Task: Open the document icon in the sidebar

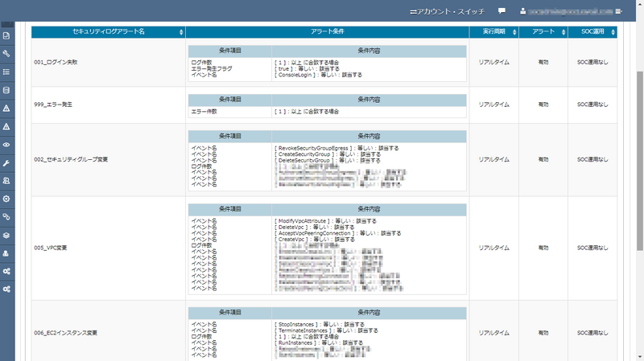Action: coord(6,36)
